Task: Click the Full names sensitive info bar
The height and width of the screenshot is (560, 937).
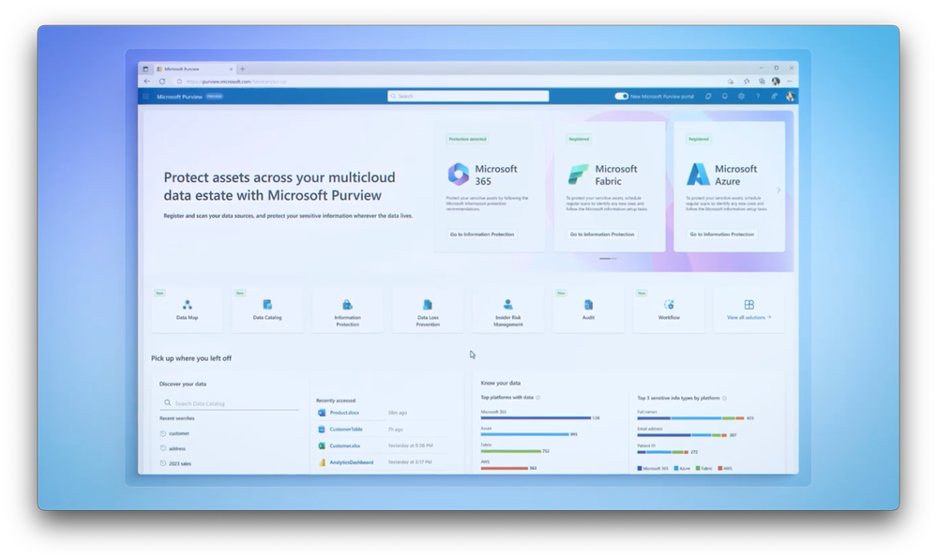Action: [690, 418]
